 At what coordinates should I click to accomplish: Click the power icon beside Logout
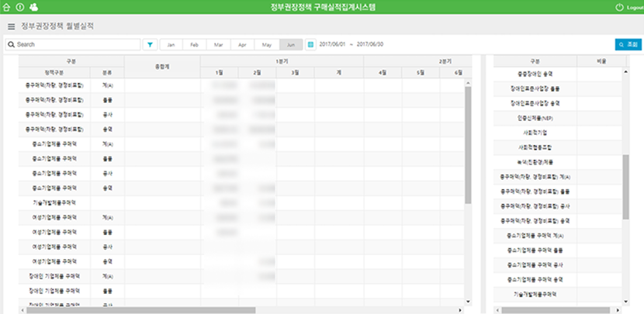click(x=619, y=8)
